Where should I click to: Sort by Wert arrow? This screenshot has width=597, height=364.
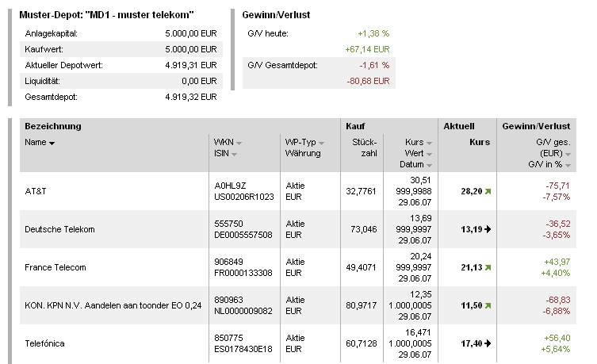tap(430, 154)
